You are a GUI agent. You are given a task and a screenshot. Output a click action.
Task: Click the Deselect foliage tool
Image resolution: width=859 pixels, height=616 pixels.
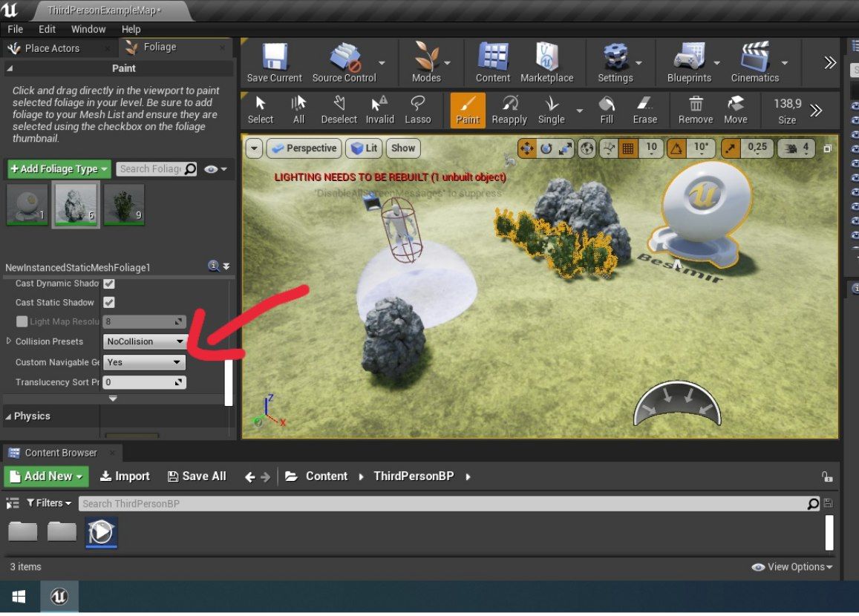click(x=339, y=110)
